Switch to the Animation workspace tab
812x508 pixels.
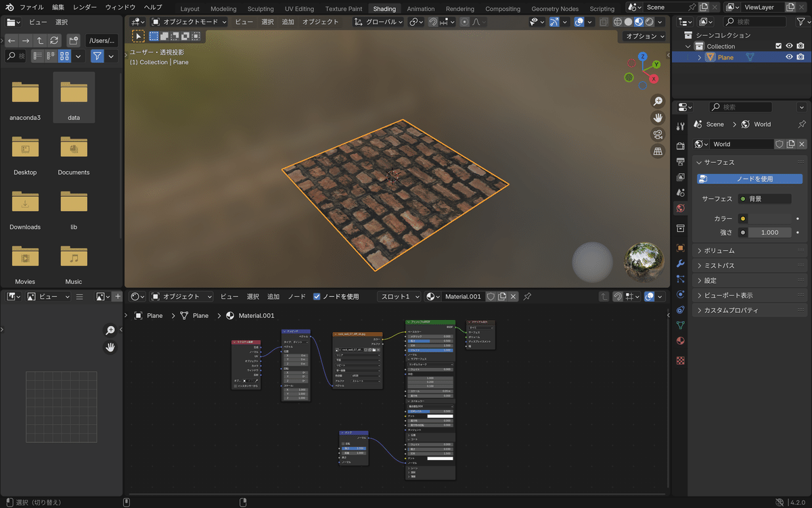click(x=421, y=9)
